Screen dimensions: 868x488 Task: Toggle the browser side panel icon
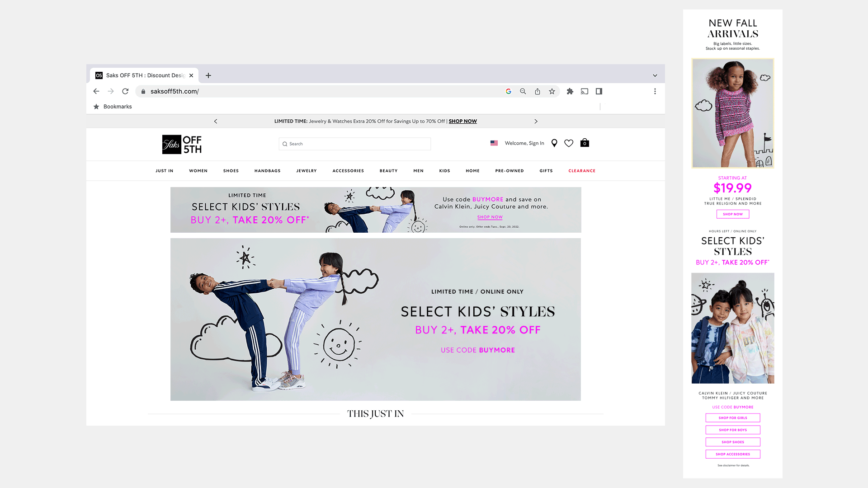coord(599,91)
